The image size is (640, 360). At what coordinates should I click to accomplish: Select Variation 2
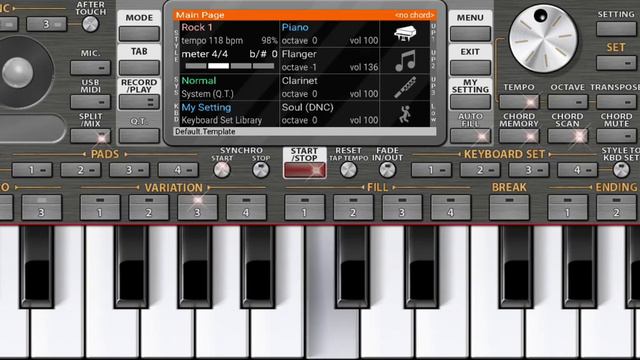[x=149, y=208]
